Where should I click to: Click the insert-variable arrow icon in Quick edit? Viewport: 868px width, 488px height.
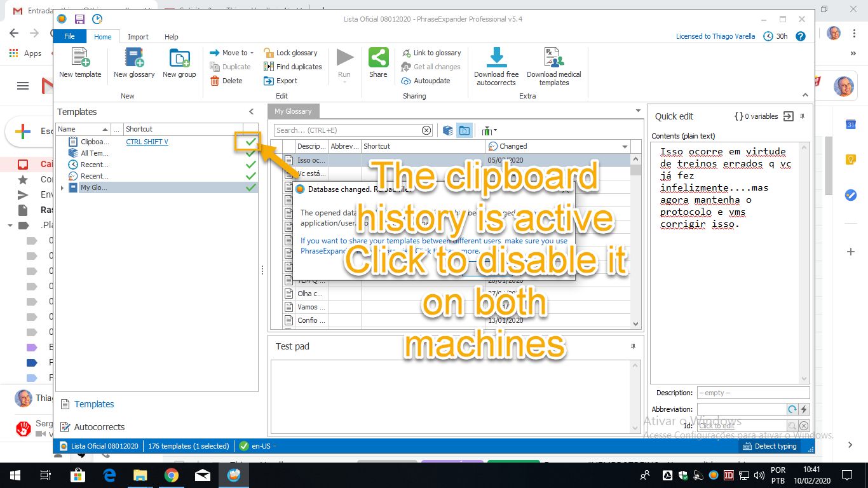coord(788,116)
